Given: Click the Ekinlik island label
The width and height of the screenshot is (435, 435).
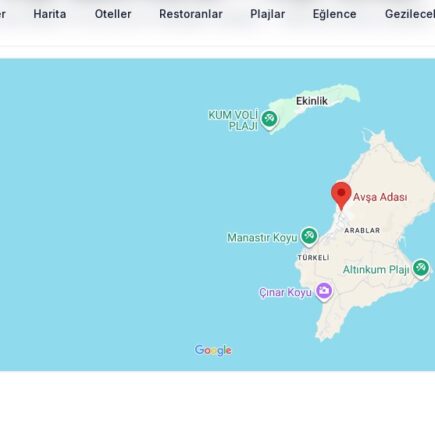Looking at the screenshot, I should click(x=312, y=101).
